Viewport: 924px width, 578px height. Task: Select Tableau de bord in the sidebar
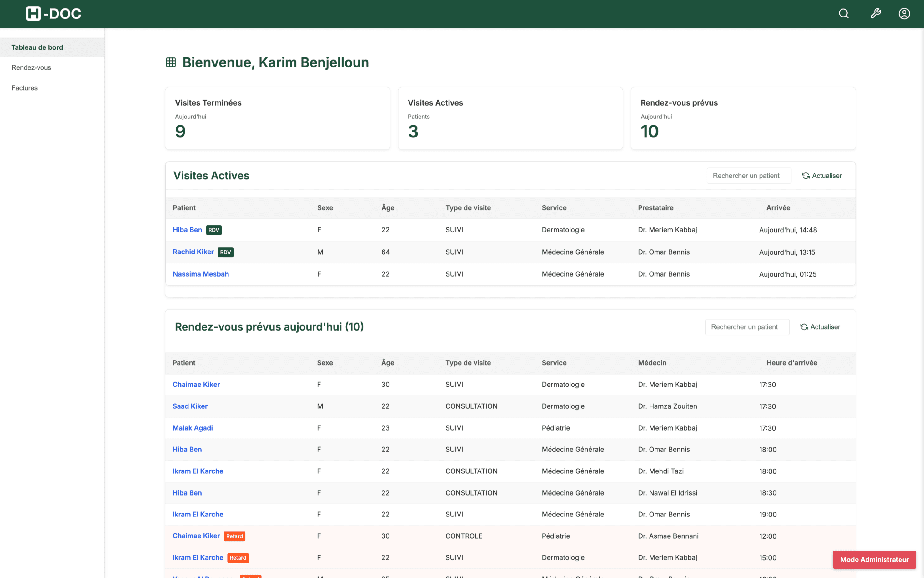coord(37,47)
